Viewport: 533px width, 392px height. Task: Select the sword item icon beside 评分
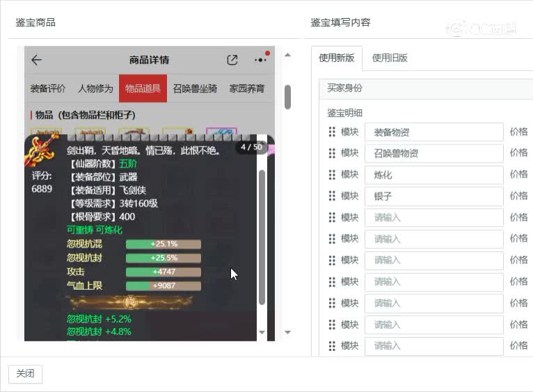point(42,151)
